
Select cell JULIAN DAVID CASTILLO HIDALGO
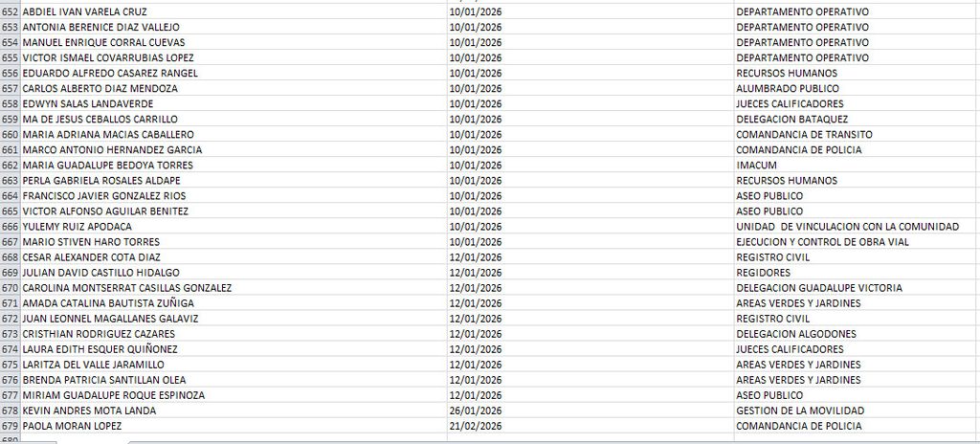point(234,272)
